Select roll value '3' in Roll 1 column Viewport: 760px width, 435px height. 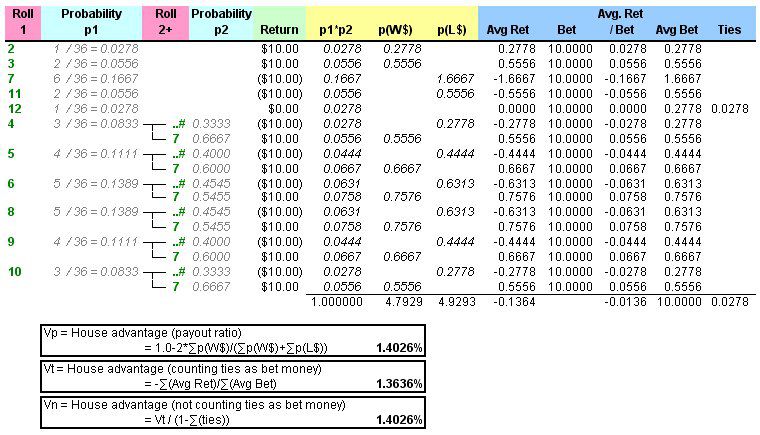(x=11, y=64)
